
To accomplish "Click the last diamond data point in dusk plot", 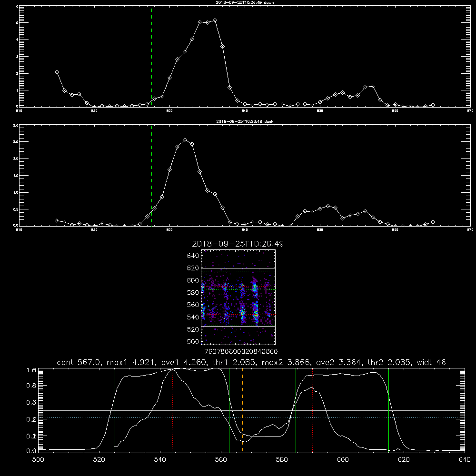I will pyautogui.click(x=433, y=222).
